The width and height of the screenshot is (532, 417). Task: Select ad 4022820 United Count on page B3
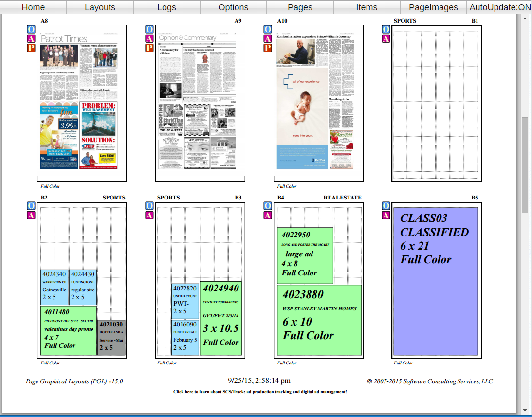click(185, 301)
